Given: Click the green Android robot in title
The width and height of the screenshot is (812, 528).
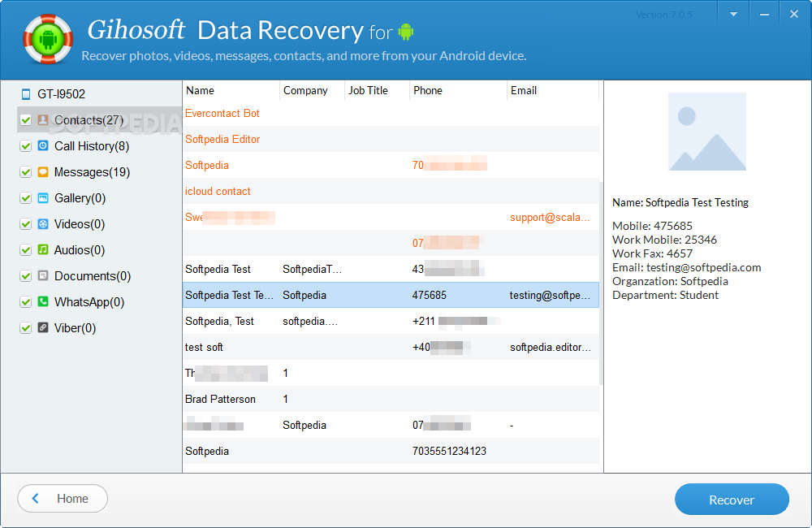Looking at the screenshot, I should (406, 32).
